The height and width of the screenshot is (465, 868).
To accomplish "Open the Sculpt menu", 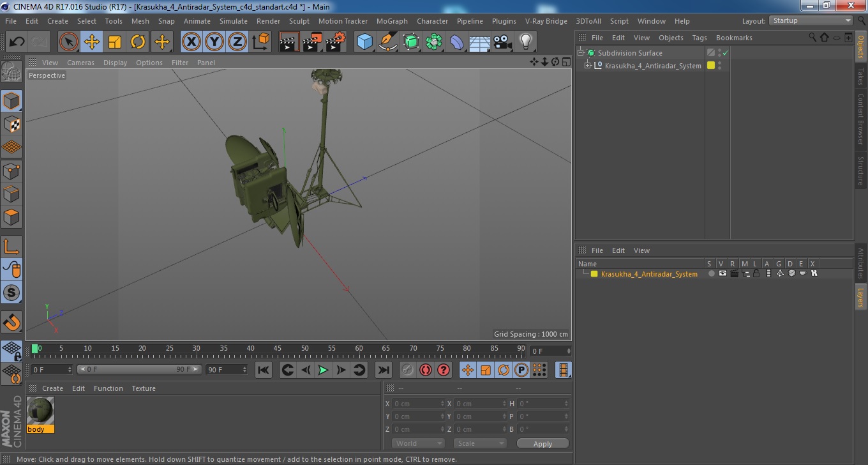I will (x=299, y=21).
